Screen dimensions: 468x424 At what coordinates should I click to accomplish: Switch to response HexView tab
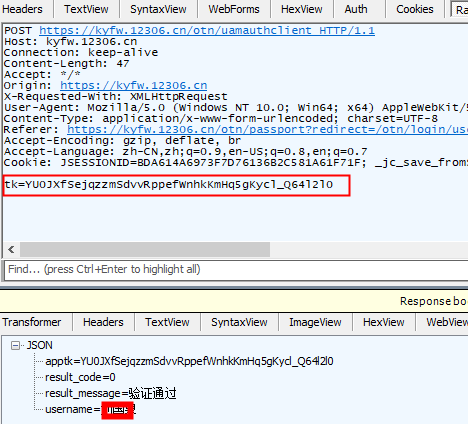(384, 322)
